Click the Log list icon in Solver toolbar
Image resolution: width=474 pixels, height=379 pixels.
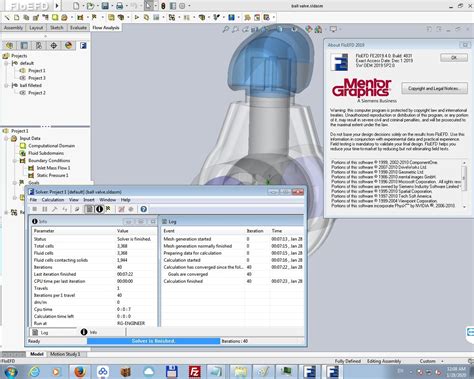[89, 209]
